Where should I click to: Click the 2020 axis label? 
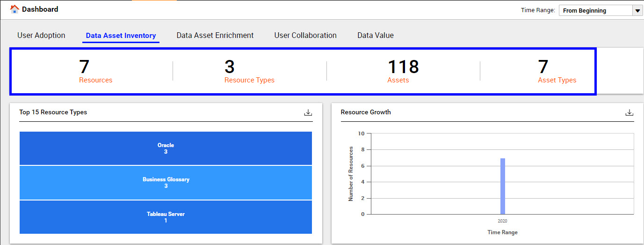click(x=502, y=221)
